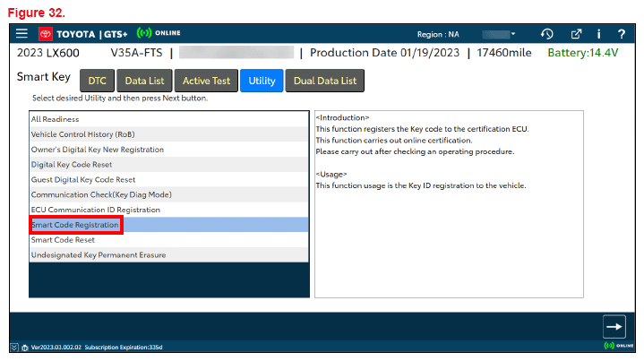Open the help question mark icon

tap(622, 34)
